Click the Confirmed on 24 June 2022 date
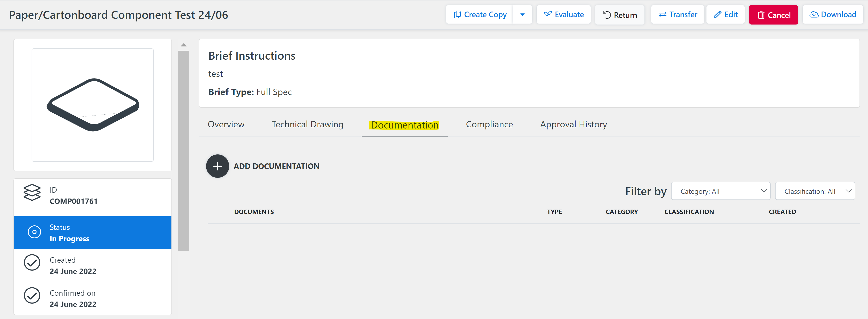Image resolution: width=868 pixels, height=319 pixels. [x=73, y=305]
